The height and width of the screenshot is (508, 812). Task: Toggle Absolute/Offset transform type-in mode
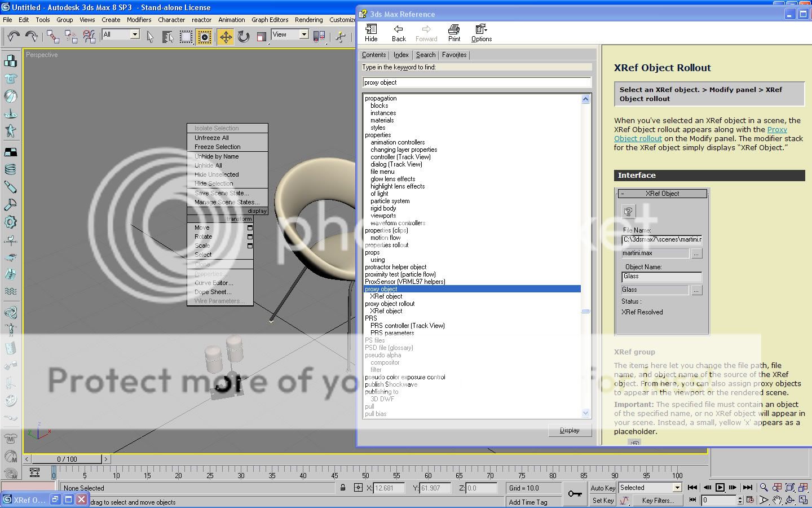(358, 488)
